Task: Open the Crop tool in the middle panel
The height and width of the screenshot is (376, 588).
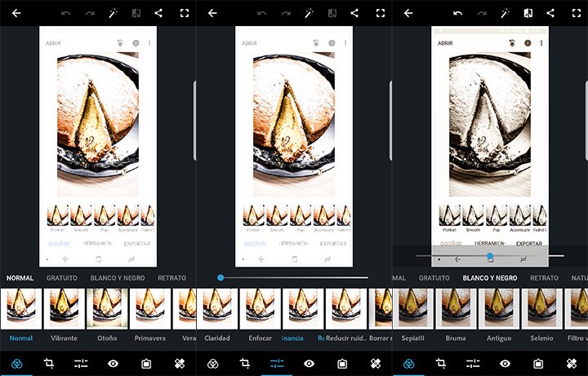Action: click(245, 363)
